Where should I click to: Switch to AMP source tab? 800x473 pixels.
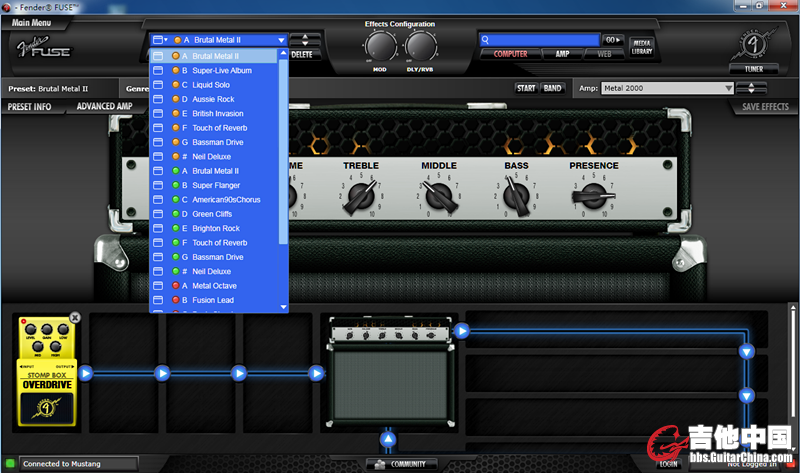coord(562,54)
